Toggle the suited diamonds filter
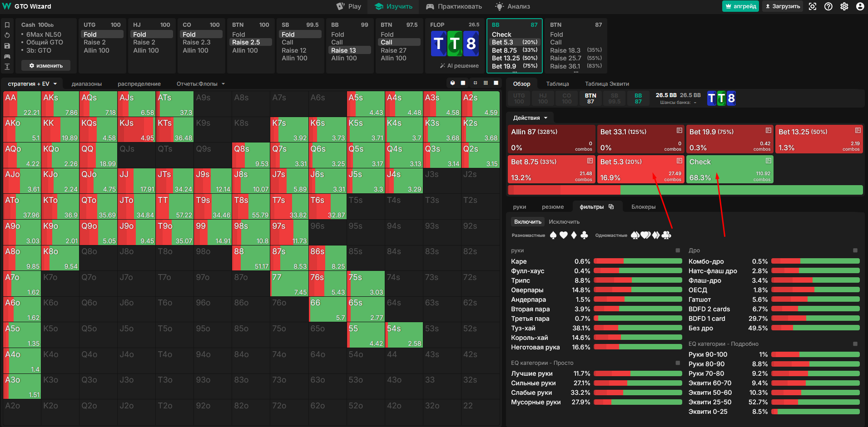Image resolution: width=868 pixels, height=427 pixels. [656, 235]
